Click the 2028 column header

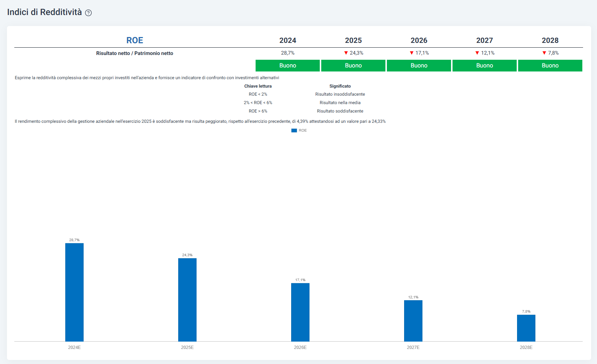click(550, 40)
